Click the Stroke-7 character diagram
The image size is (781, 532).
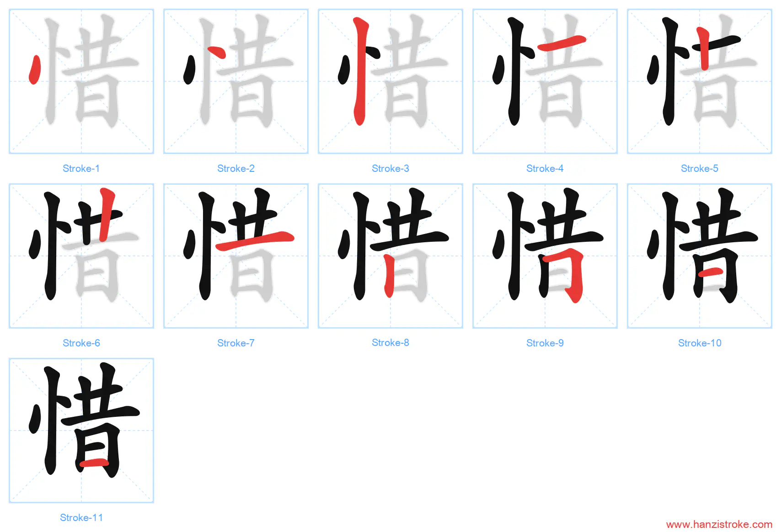click(236, 256)
